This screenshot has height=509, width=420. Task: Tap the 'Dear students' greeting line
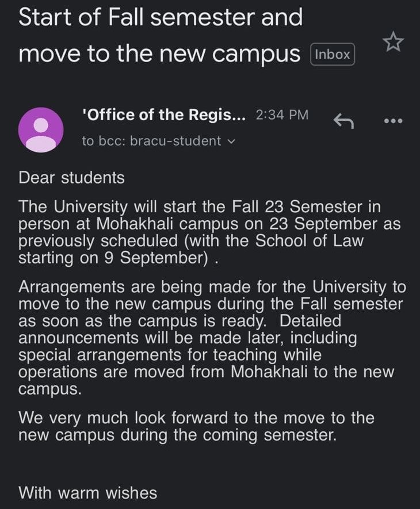pyautogui.click(x=71, y=178)
